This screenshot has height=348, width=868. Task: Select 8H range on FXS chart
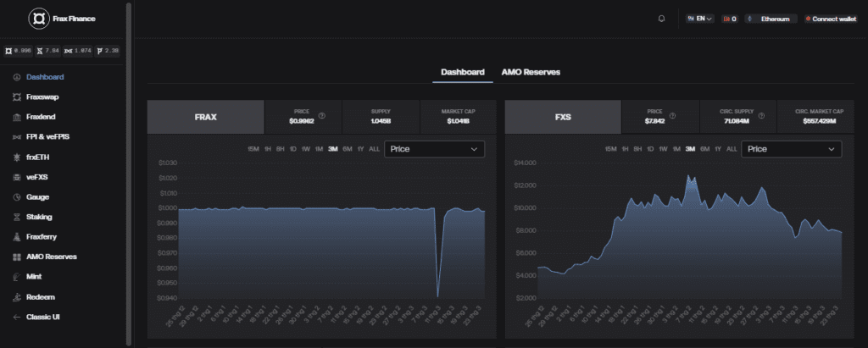point(637,149)
